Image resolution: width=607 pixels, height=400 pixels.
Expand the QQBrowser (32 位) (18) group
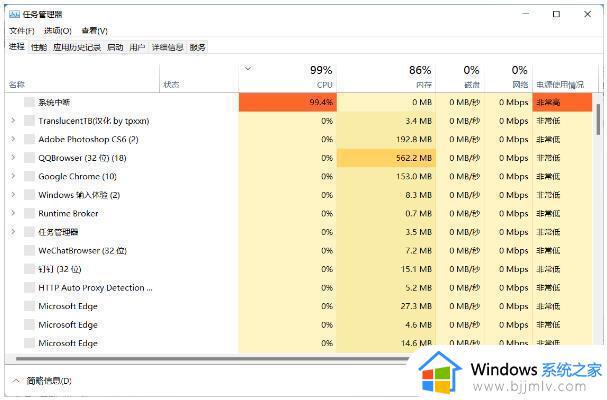coord(13,158)
